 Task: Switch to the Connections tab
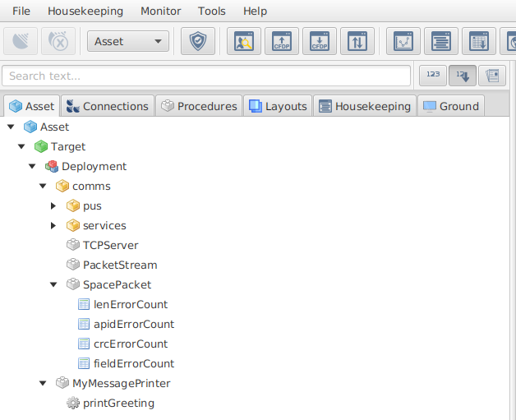108,106
